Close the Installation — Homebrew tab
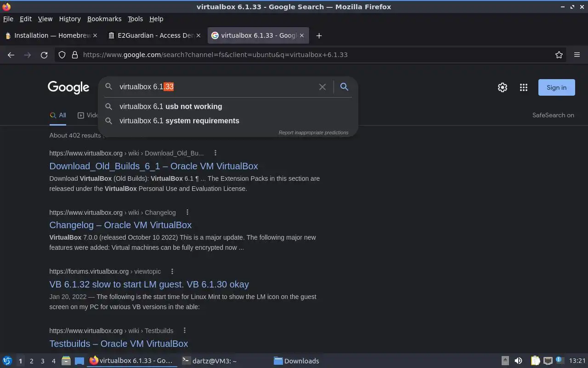Viewport: 588px width, 368px height. (95, 35)
